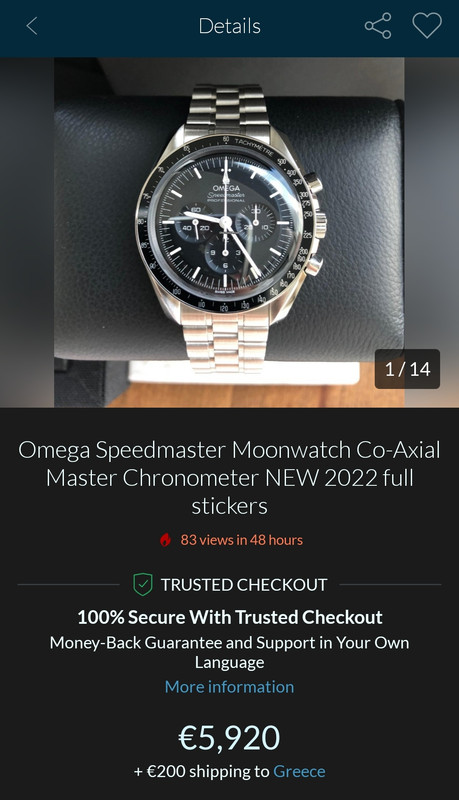This screenshot has height=800, width=459.
Task: Tap the 1 / 14 image counter badge
Action: pyautogui.click(x=407, y=369)
